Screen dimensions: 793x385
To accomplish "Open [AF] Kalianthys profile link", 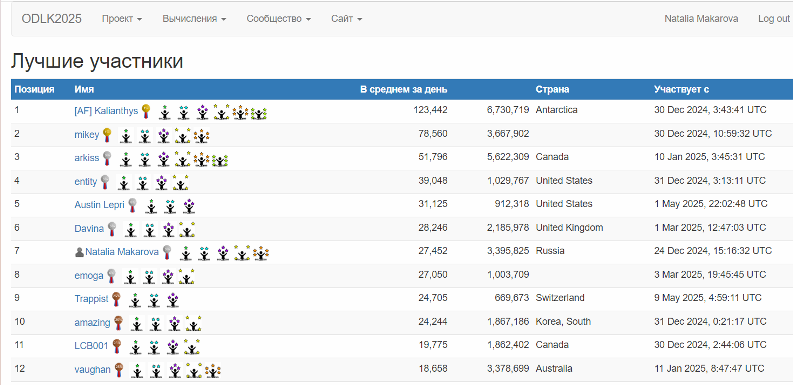I will point(106,110).
